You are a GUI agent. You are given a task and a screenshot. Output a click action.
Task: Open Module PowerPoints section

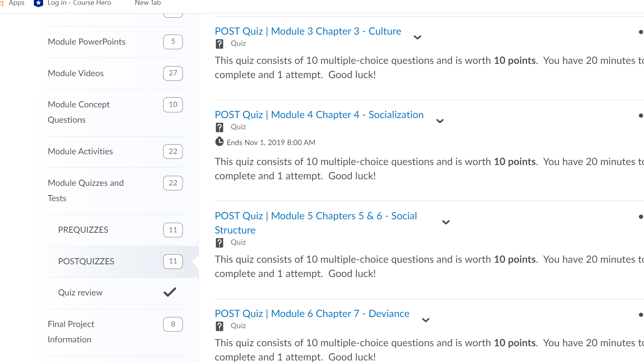tap(87, 42)
